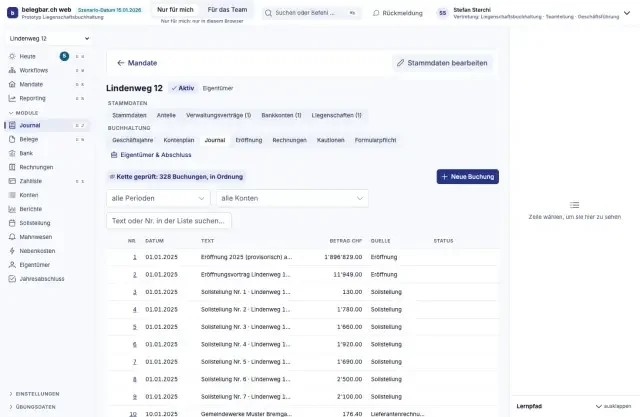Click the Neue Buchung button
The height and width of the screenshot is (417, 640).
click(467, 177)
